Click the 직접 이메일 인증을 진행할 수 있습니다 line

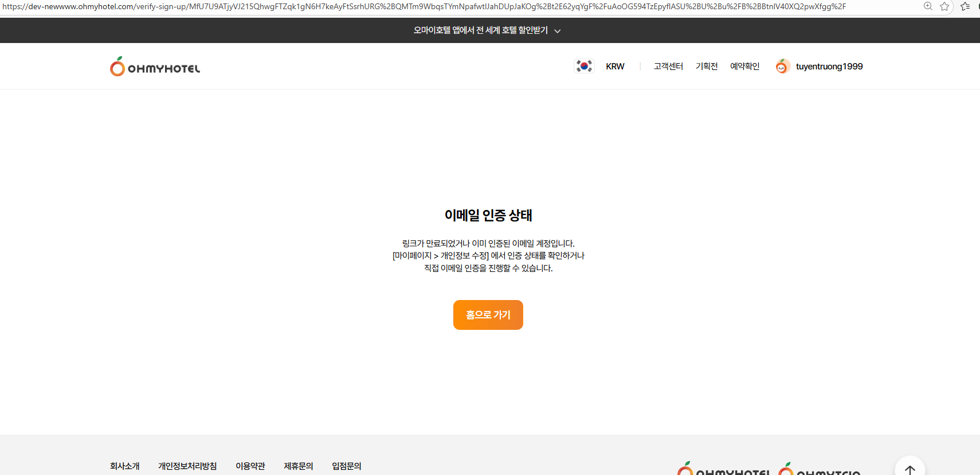(x=488, y=268)
